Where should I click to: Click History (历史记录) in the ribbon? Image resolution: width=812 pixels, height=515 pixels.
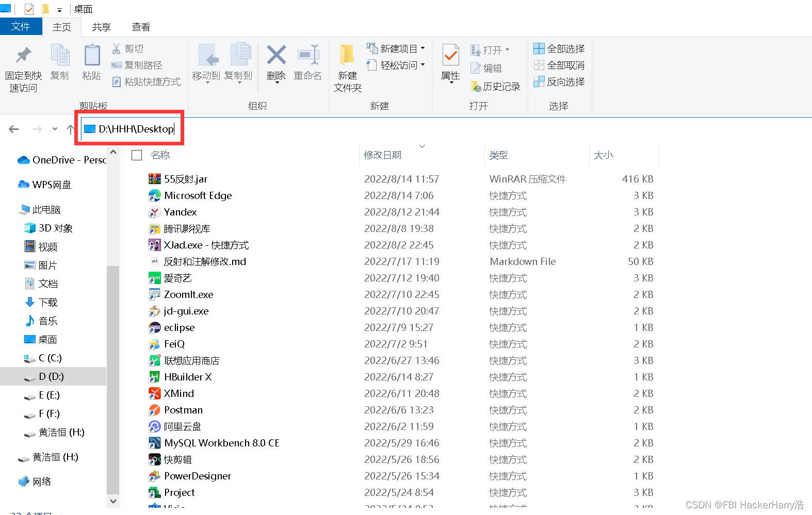(495, 86)
